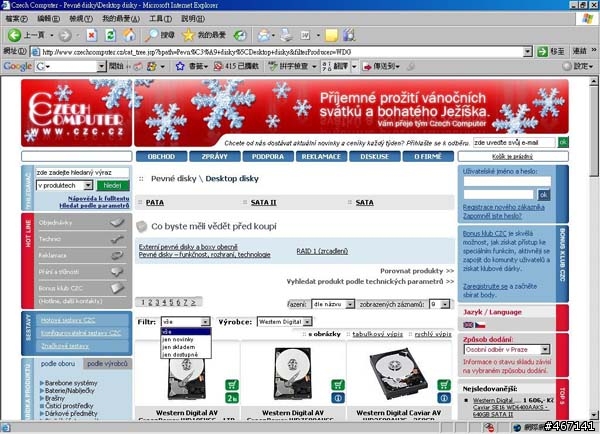Click the IE Back arrow button
Screen dimensions: 600x434
[14, 35]
